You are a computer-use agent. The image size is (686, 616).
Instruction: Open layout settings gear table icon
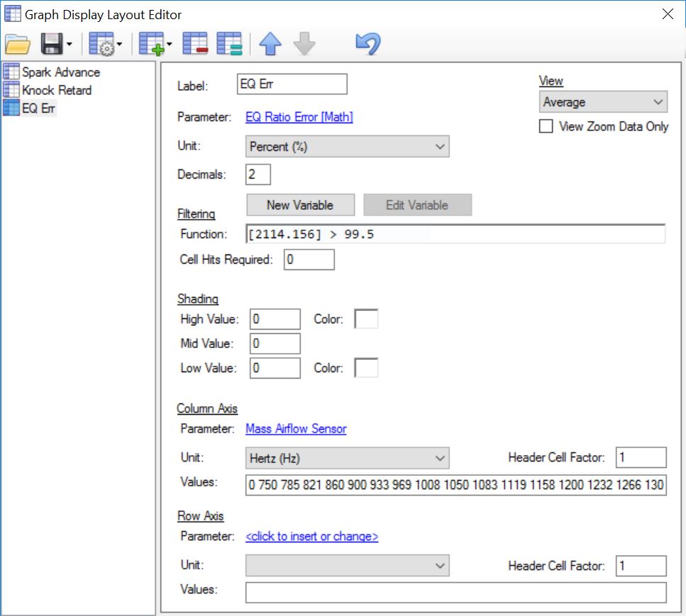101,44
